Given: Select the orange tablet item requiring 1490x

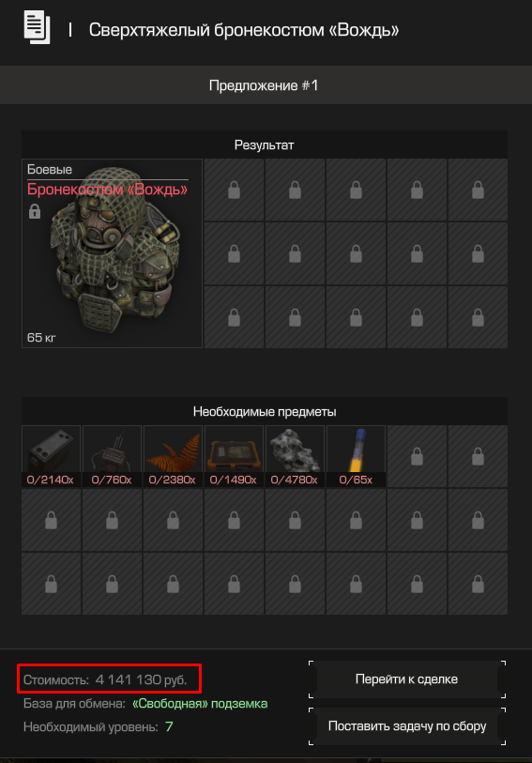Looking at the screenshot, I should point(234,456).
